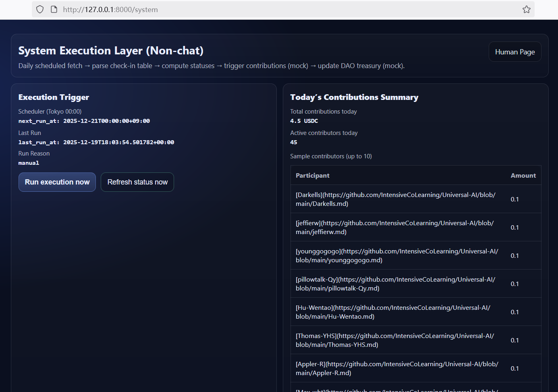Click the page info icon in address bar
This screenshot has width=558, height=392.
coord(54,9)
